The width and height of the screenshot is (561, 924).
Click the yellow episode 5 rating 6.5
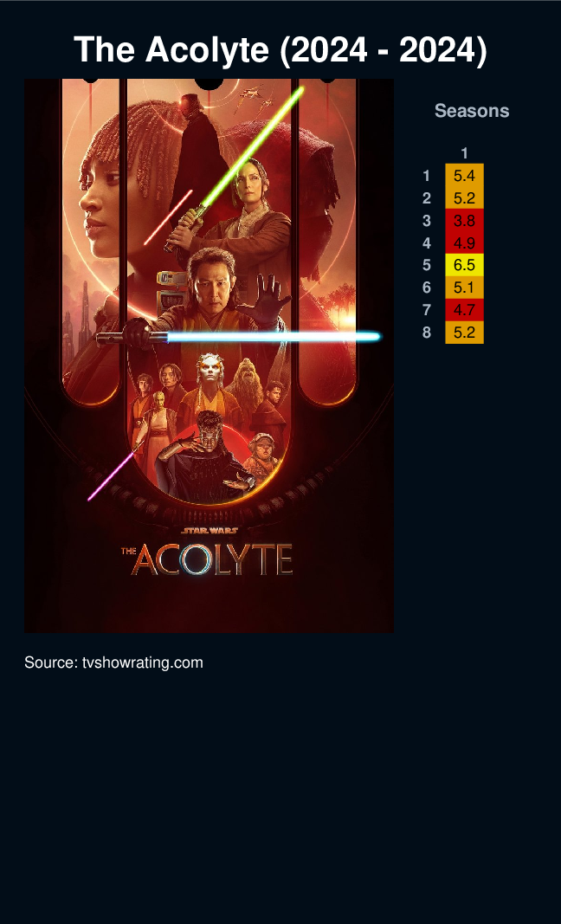[x=464, y=265]
